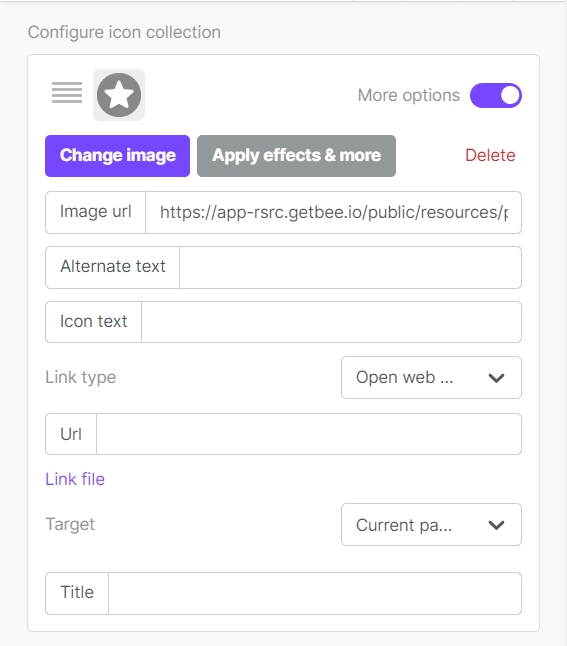Click the chevron arrow beside Current page
The height and width of the screenshot is (646, 567).
click(496, 525)
